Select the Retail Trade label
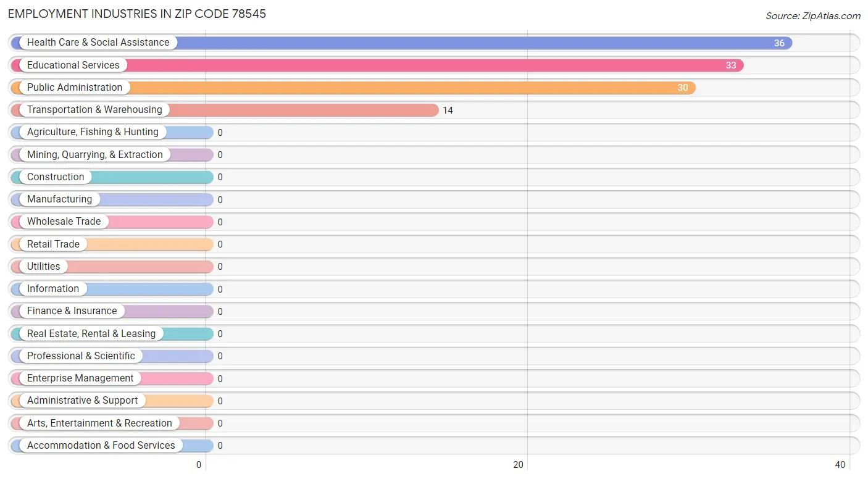 coord(53,244)
